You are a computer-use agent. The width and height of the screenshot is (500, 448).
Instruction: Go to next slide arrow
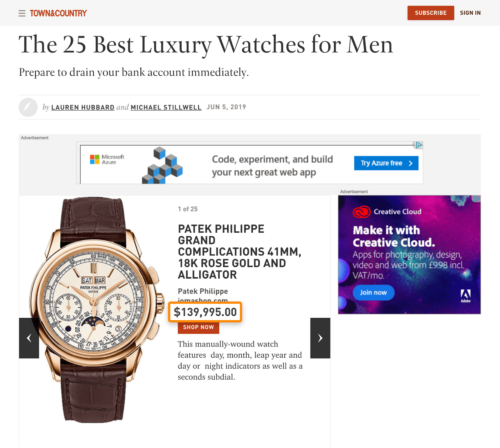[320, 338]
